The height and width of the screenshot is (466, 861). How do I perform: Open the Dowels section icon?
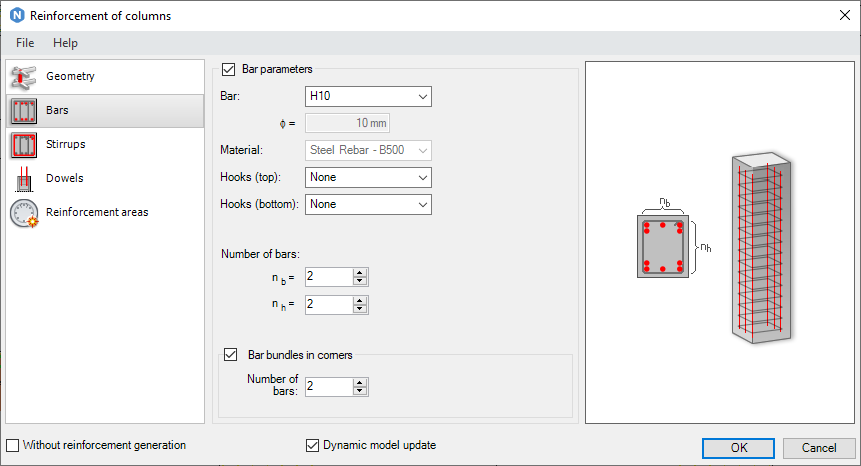point(24,179)
